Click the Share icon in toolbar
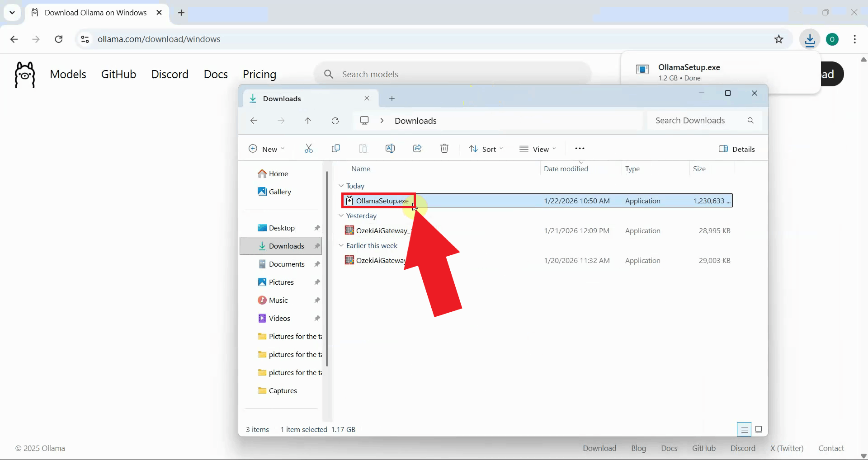The height and width of the screenshot is (460, 868). 417,149
